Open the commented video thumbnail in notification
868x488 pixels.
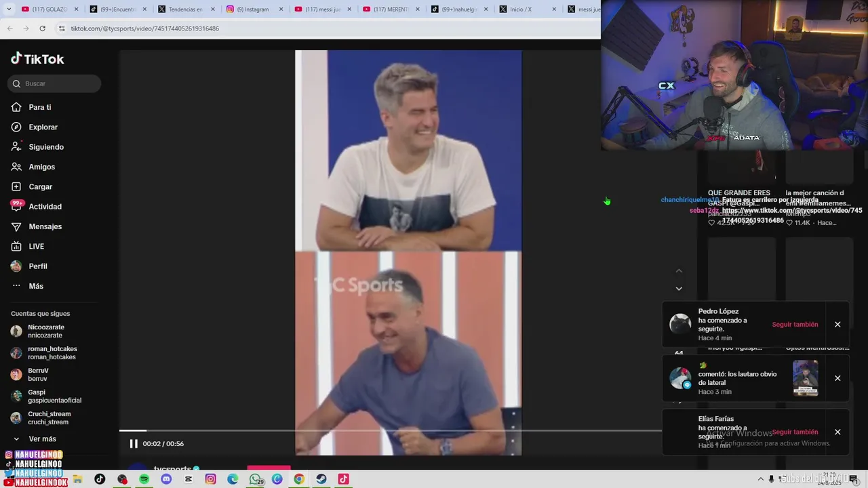805,378
